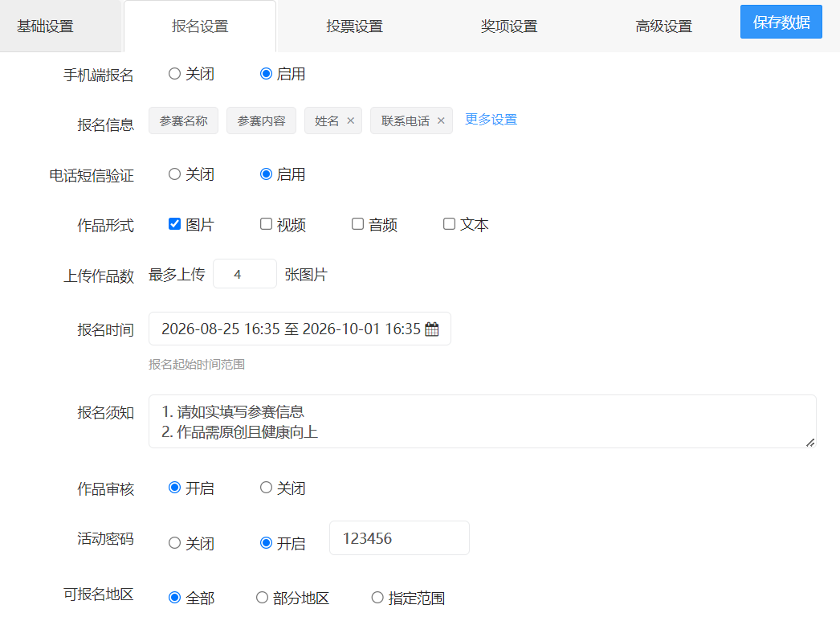Click the 张图片 unit text
840x617 pixels.
pyautogui.click(x=306, y=275)
